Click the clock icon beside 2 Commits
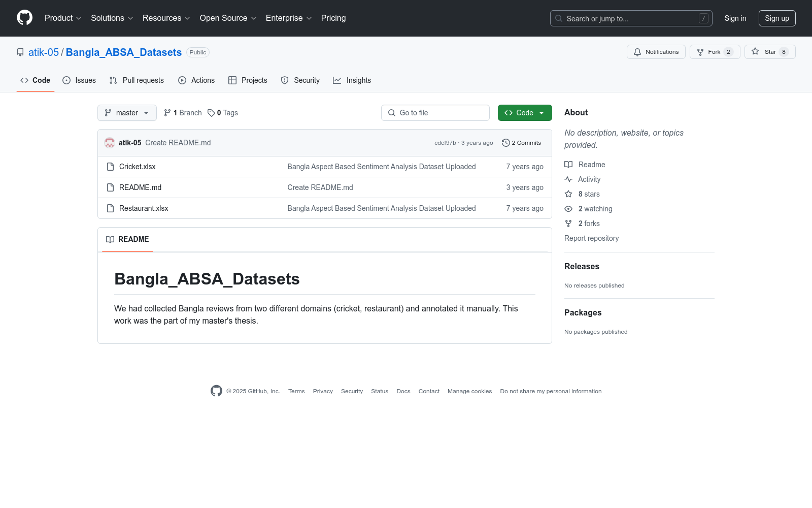812x508 pixels. pos(506,143)
